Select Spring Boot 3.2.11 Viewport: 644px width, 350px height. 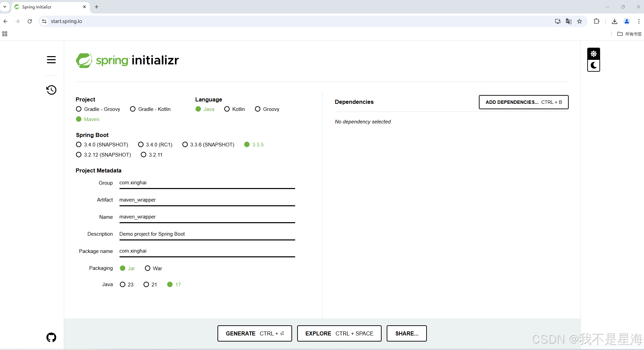click(152, 155)
